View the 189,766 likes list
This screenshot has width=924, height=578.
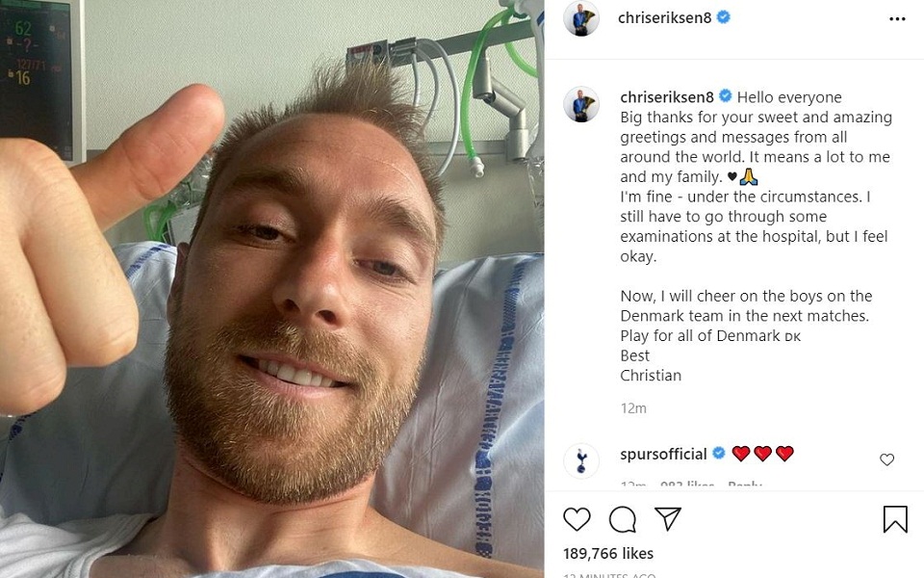coord(608,553)
